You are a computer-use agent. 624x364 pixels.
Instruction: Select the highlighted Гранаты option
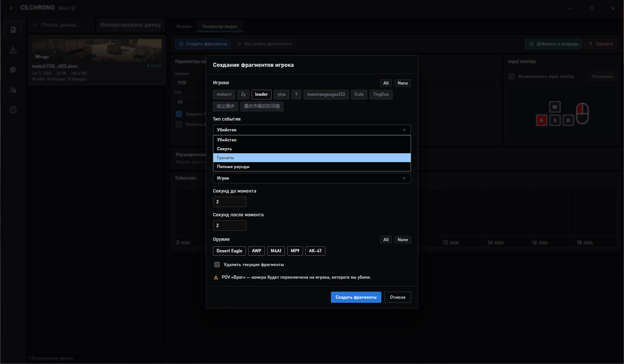(x=312, y=158)
